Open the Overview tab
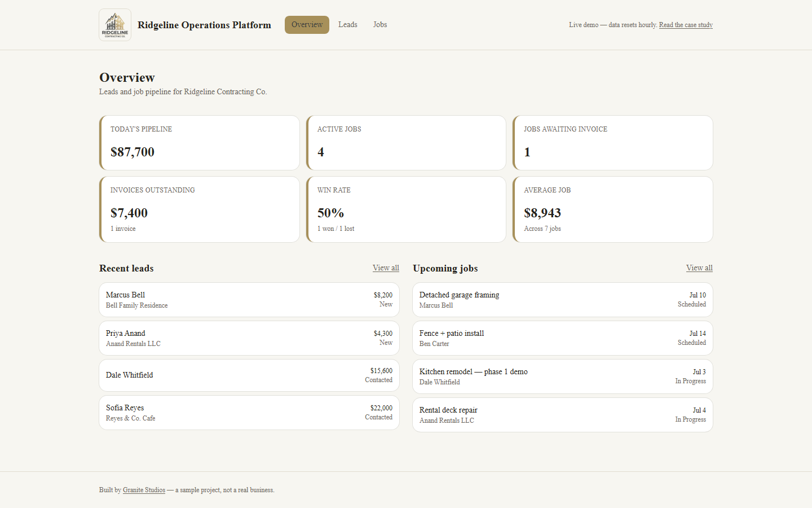812x508 pixels. [x=307, y=25]
